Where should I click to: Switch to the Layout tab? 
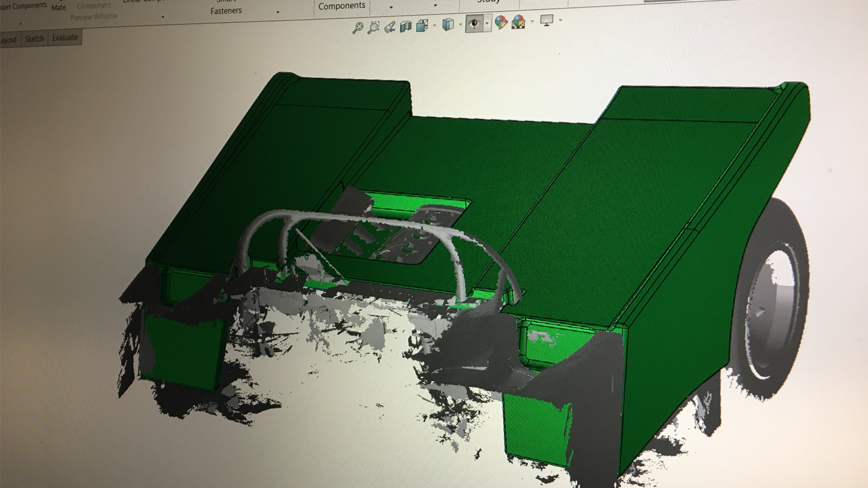(x=8, y=40)
